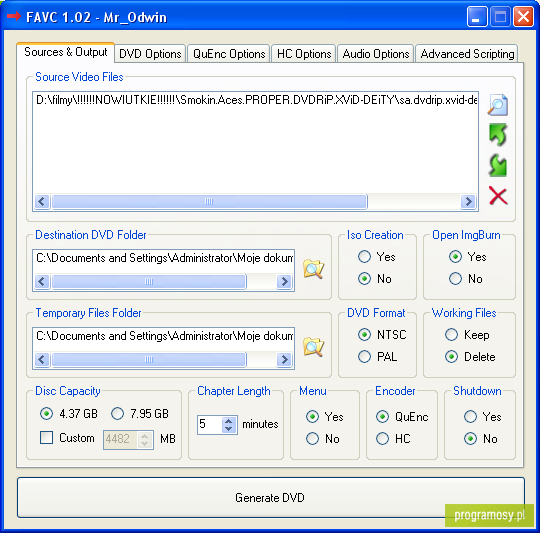The height and width of the screenshot is (533, 540).
Task: Increase Chapter Length with up arrow
Action: [229, 421]
